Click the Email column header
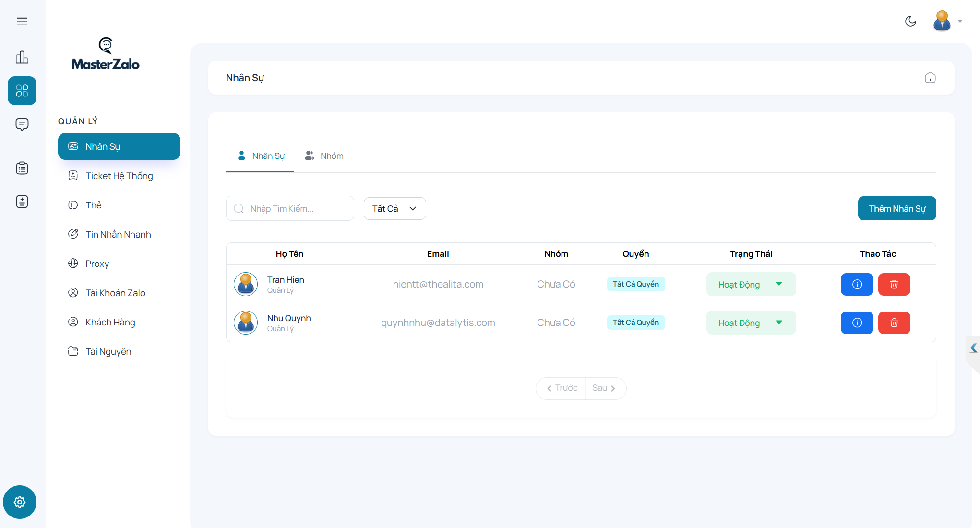 click(x=438, y=254)
